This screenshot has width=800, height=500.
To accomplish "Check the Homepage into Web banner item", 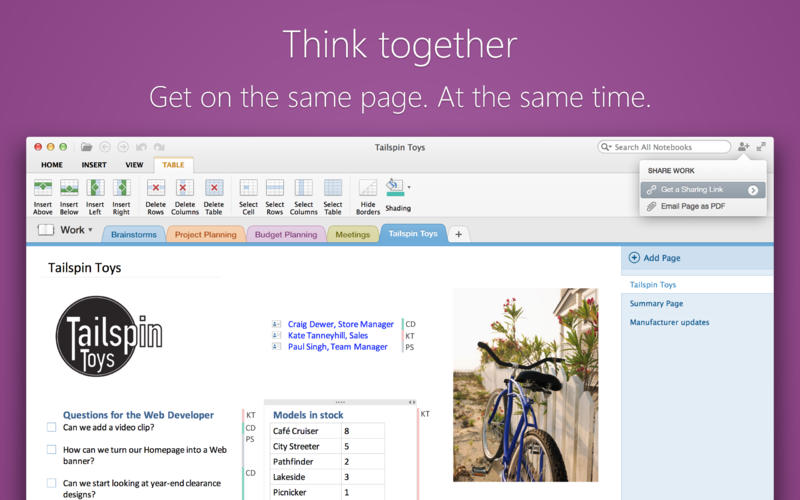I will 52,449.
